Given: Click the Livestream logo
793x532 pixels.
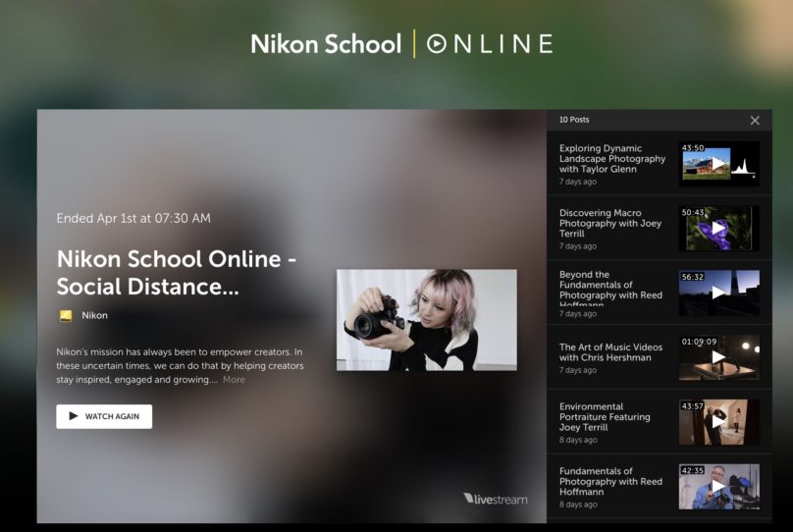Looking at the screenshot, I should coord(496,499).
